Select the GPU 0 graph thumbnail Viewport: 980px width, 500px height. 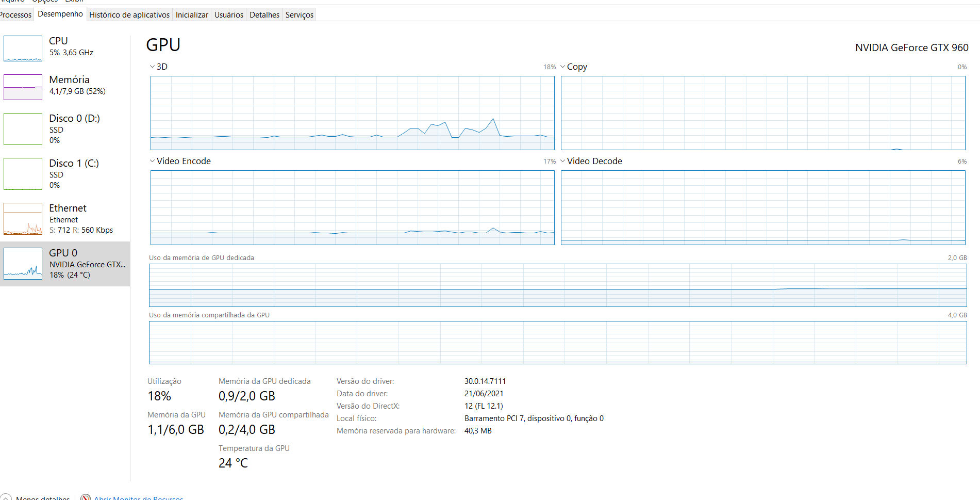click(23, 264)
